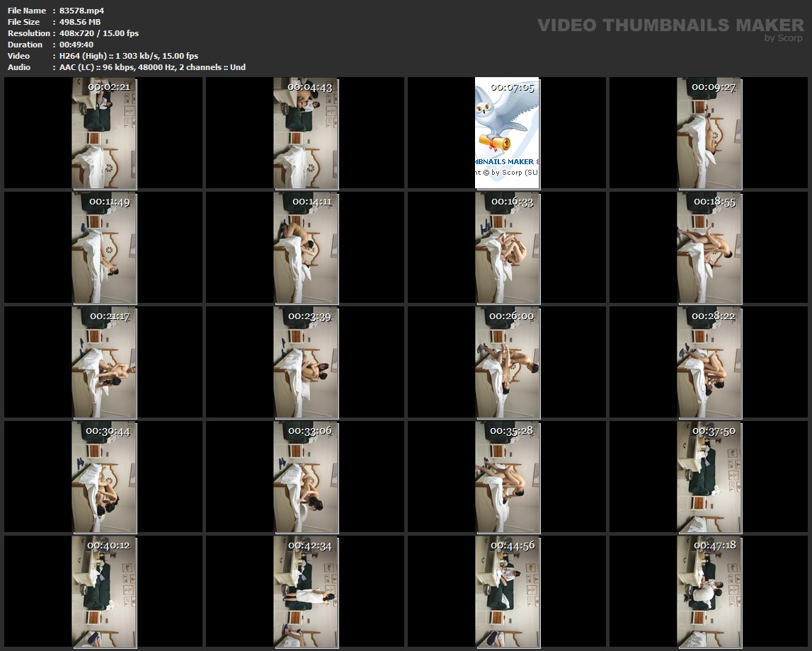This screenshot has height=651, width=812.
Task: Click the Video Thumbnails Maker watermark title
Action: click(x=670, y=25)
